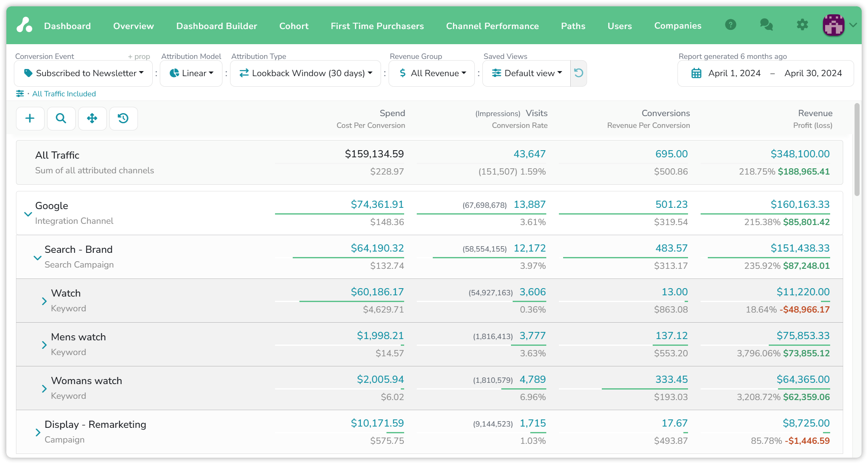
Task: Click the April 1, 2024 start date
Action: point(734,73)
